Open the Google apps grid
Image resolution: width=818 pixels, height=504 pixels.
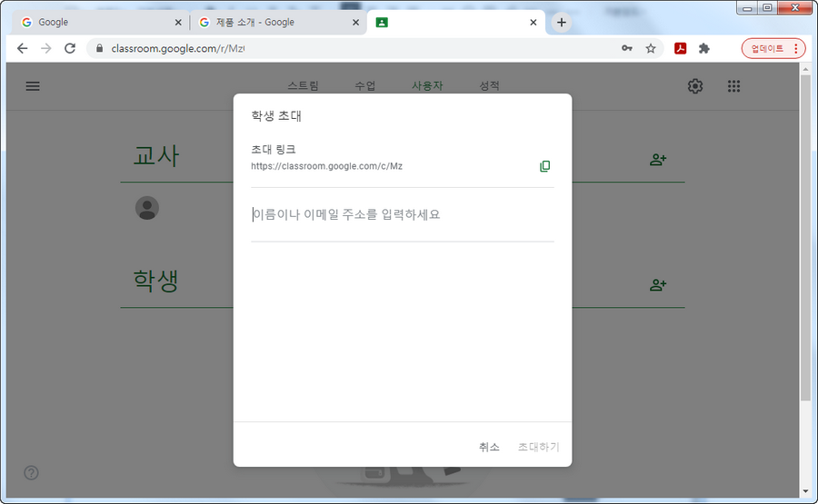733,86
